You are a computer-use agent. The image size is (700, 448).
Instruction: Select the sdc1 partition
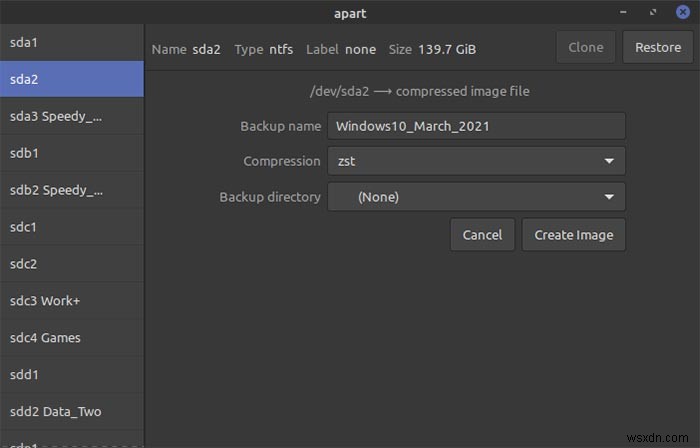pyautogui.click(x=72, y=227)
